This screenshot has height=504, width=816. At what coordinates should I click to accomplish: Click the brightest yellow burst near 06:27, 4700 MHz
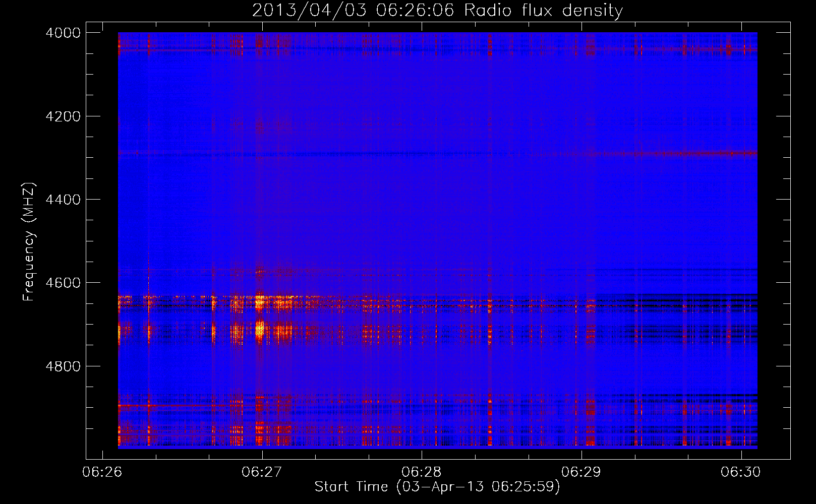pos(260,330)
